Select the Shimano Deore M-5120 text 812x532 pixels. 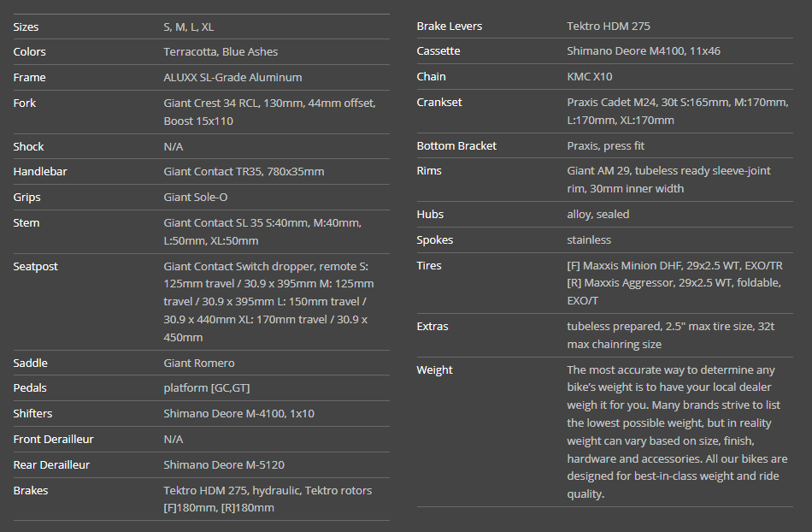[x=224, y=465]
